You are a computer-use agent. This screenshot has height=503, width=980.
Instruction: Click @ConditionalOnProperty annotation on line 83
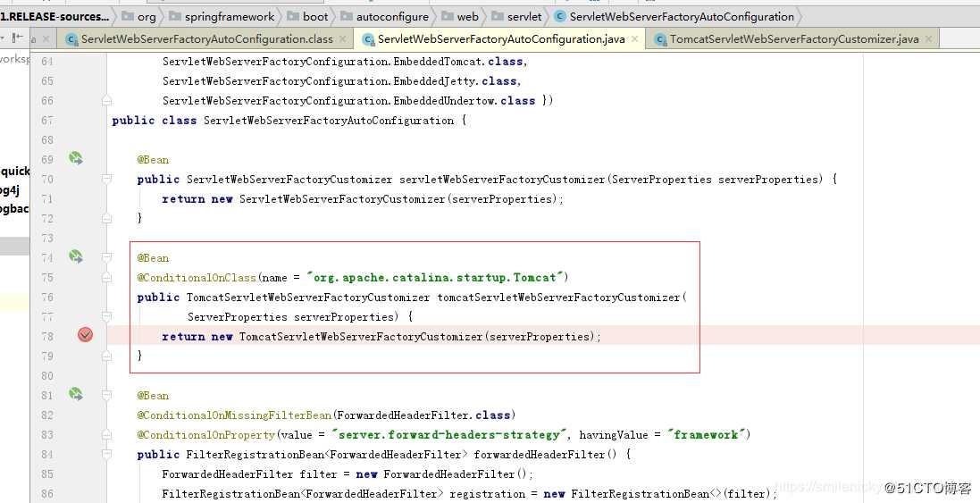205,434
